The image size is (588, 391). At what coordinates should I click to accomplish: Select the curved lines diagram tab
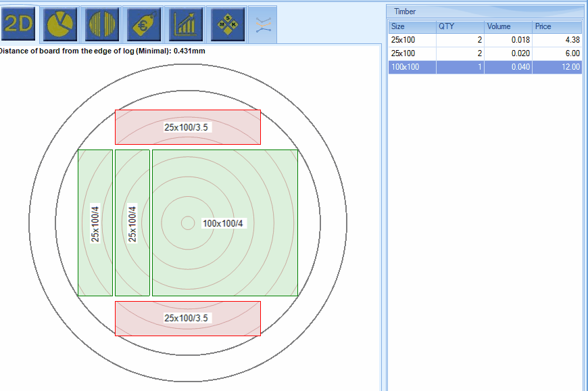pos(264,25)
